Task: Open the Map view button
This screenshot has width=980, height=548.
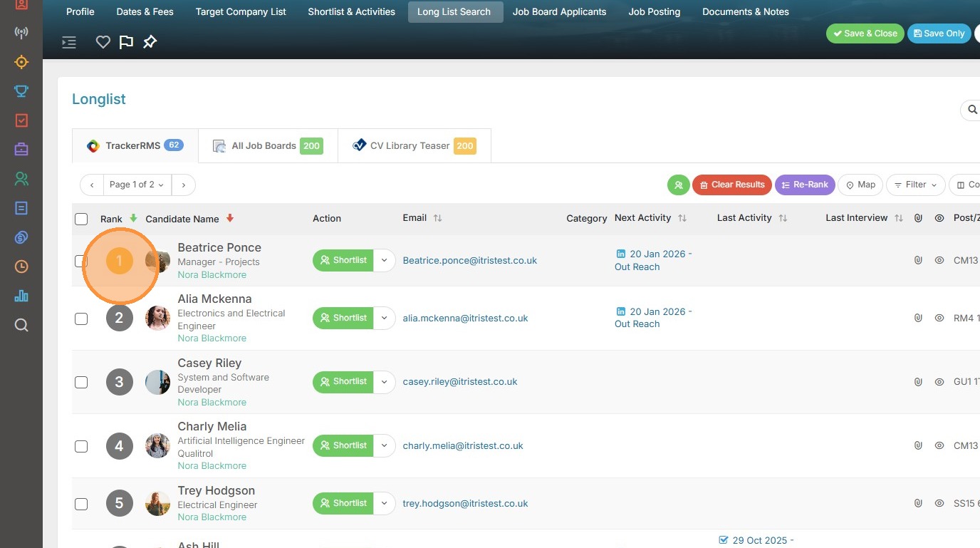Action: (x=860, y=185)
